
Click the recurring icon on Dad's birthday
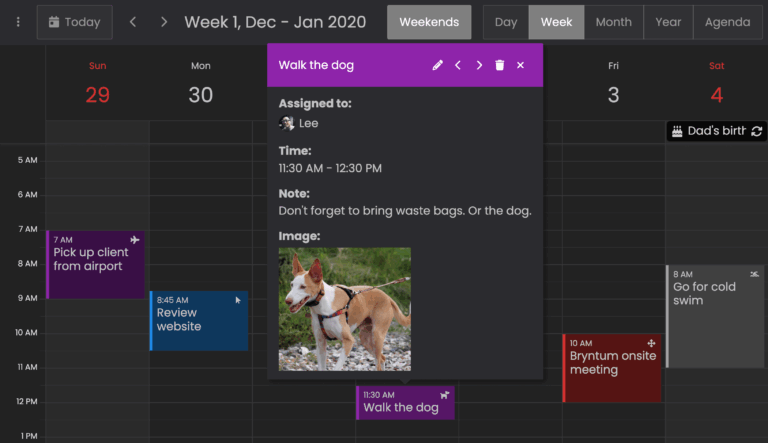click(757, 131)
